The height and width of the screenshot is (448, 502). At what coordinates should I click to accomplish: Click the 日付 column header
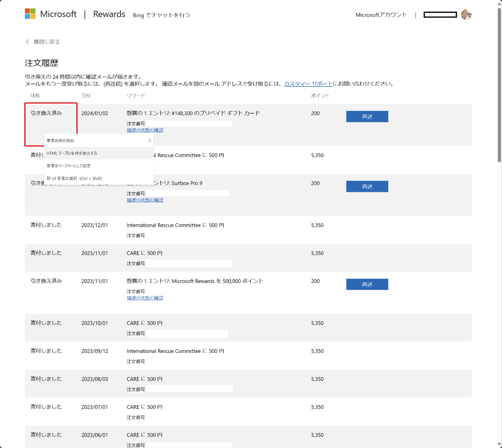point(86,96)
